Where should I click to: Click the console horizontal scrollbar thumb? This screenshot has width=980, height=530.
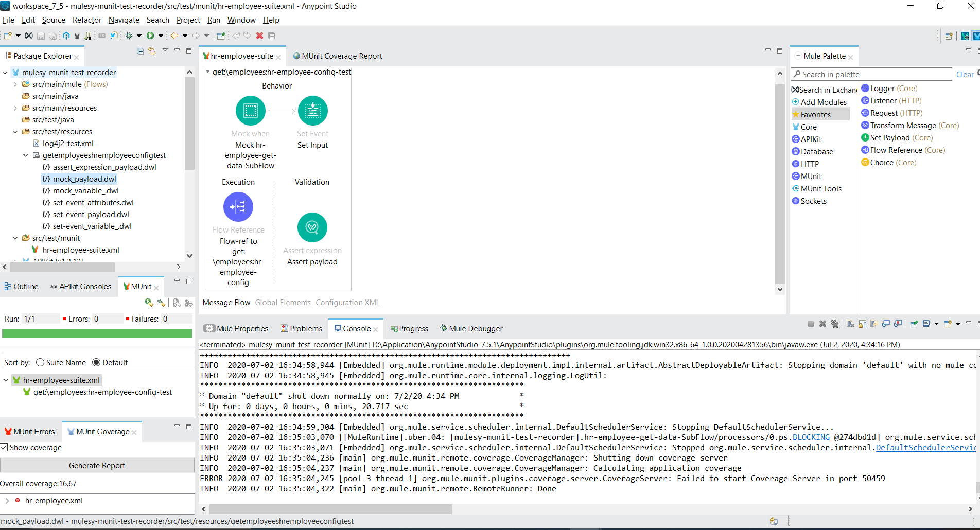pos(330,509)
